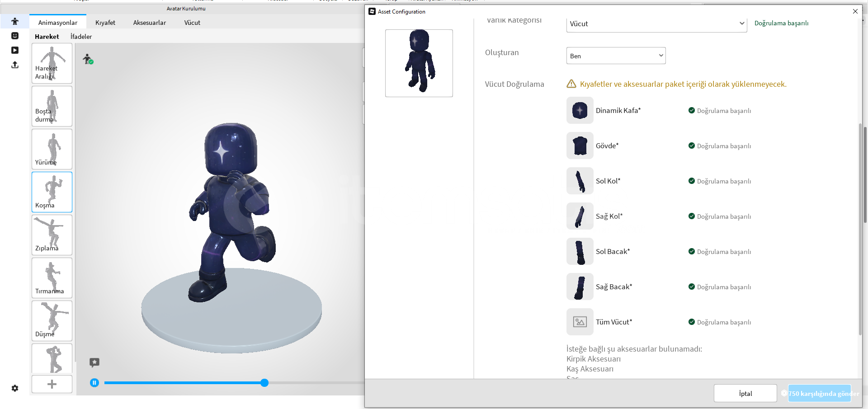The image size is (868, 409).
Task: Open the face expressions sidebar icon
Action: click(x=15, y=36)
